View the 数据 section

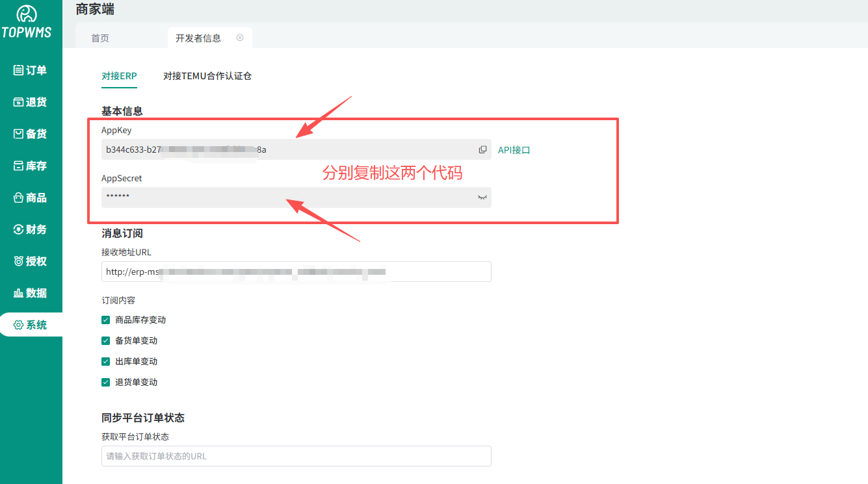pyautogui.click(x=31, y=292)
